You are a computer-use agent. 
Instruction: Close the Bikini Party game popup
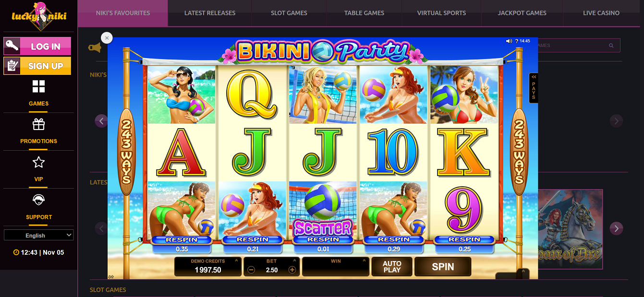pos(107,38)
